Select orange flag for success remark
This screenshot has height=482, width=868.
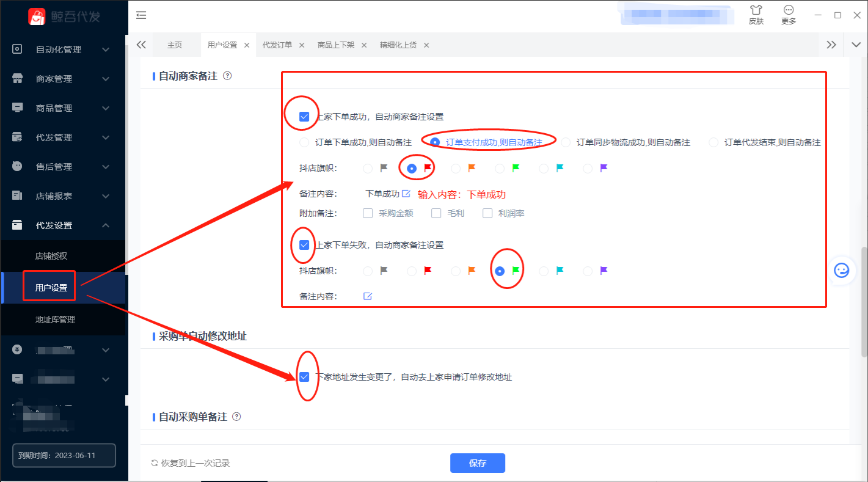point(456,168)
